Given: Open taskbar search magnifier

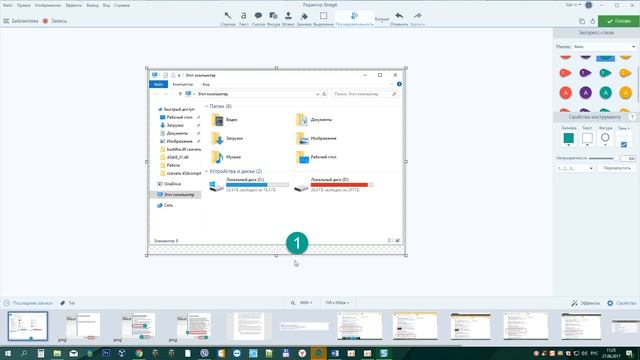Looking at the screenshot, I should pyautogui.click(x=24, y=353).
